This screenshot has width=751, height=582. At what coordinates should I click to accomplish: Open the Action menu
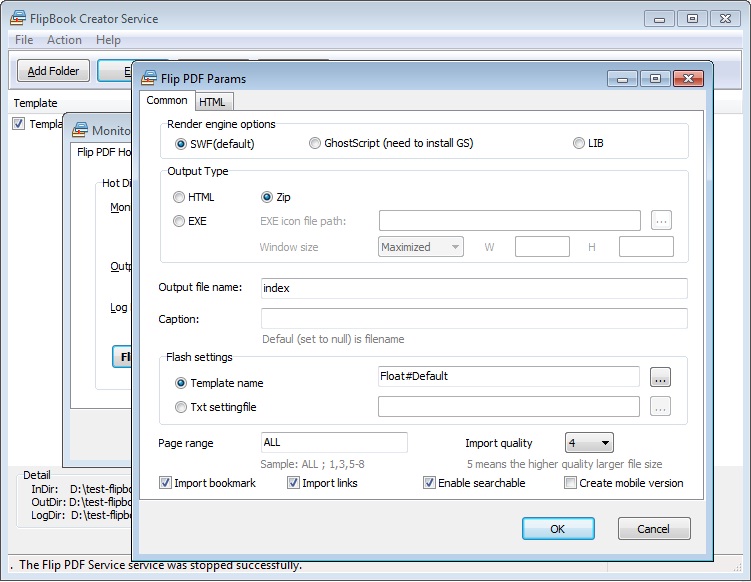[x=64, y=40]
